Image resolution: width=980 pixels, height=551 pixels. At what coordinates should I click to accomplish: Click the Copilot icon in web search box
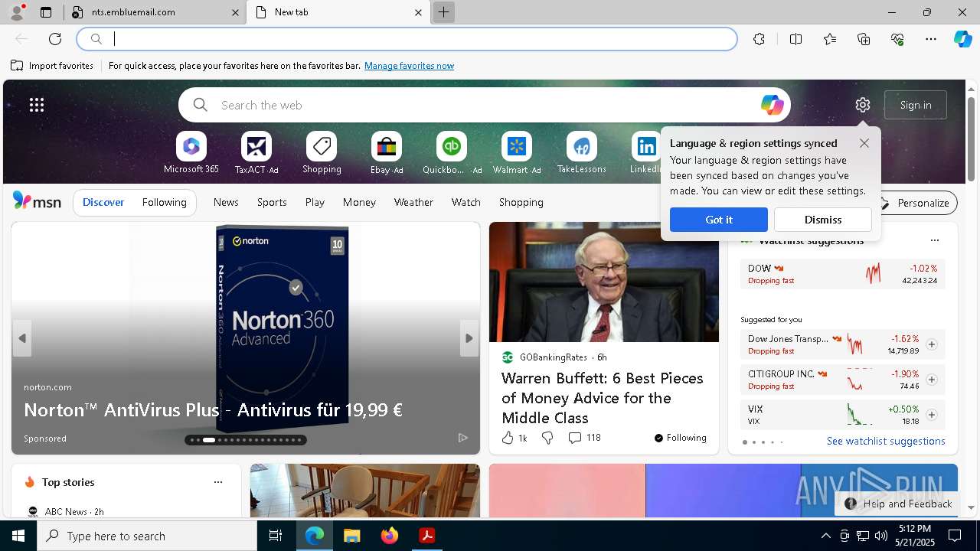click(x=772, y=105)
